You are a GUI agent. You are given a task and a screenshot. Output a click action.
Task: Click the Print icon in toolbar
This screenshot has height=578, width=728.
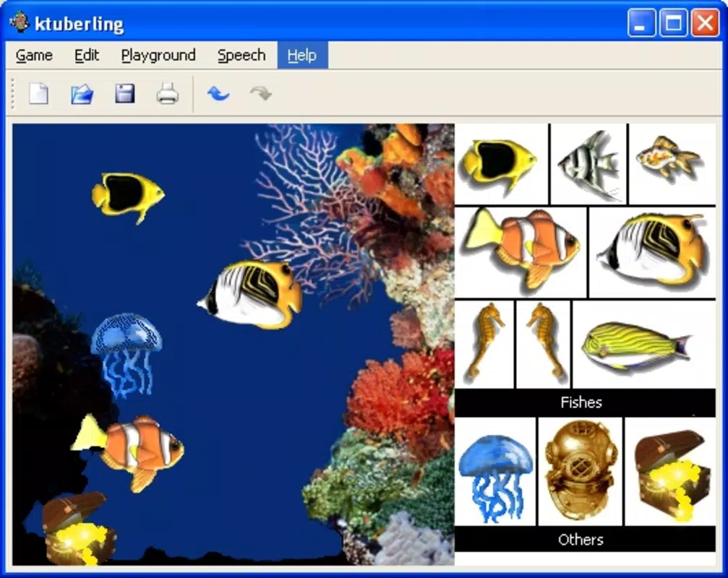[x=167, y=94]
